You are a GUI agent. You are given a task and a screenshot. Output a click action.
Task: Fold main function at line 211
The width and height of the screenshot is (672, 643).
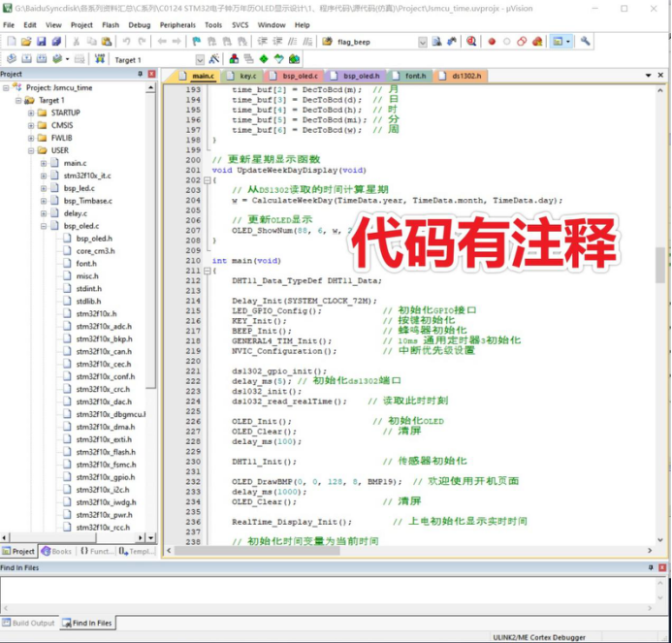(207, 271)
